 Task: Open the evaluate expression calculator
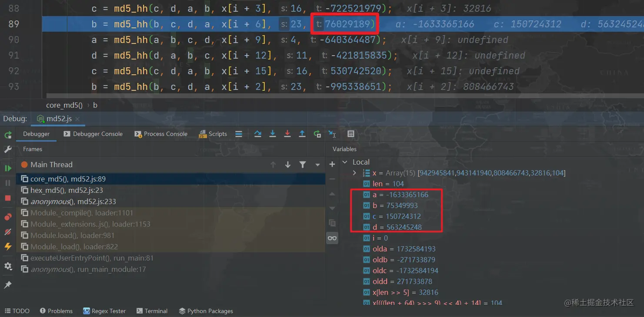(351, 134)
